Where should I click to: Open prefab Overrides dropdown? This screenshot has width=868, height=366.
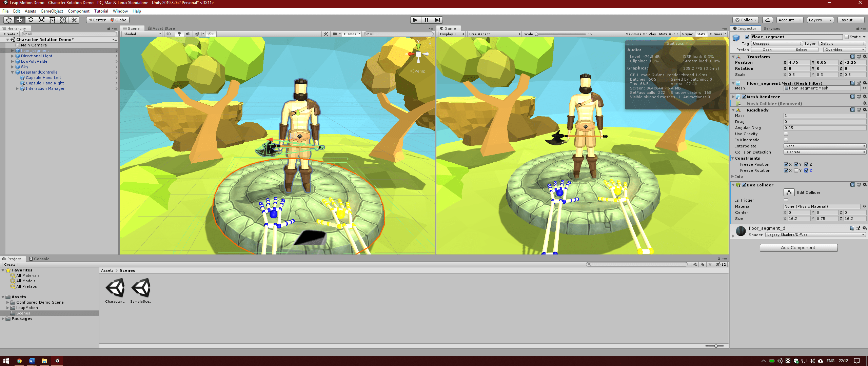coord(845,50)
